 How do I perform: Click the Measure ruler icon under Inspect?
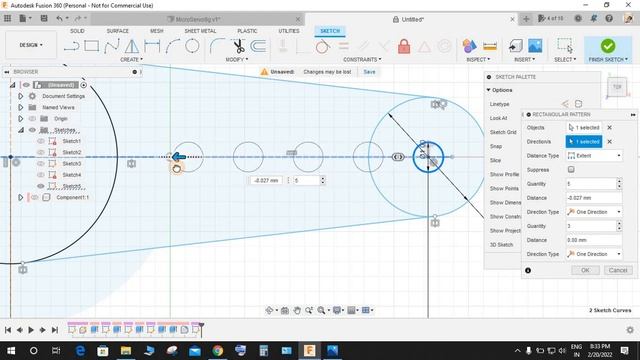coord(489,47)
